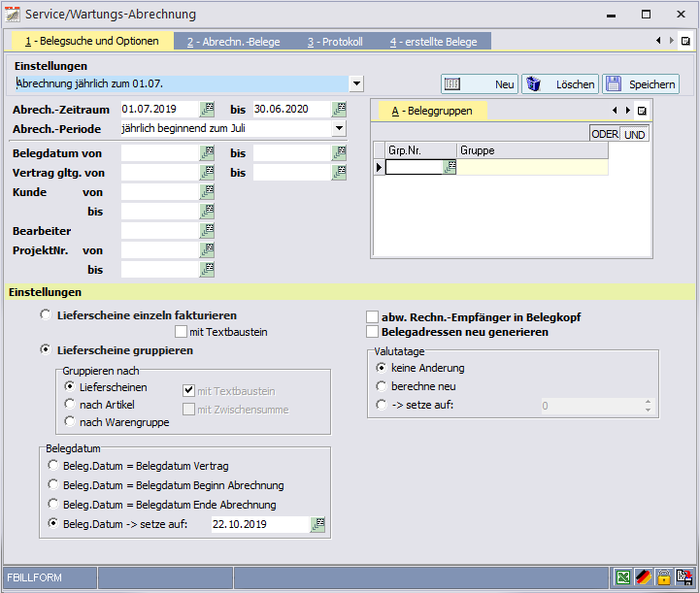Select 1 - Belegsuche und Optionen tab
The height and width of the screenshot is (593, 700).
pos(92,41)
